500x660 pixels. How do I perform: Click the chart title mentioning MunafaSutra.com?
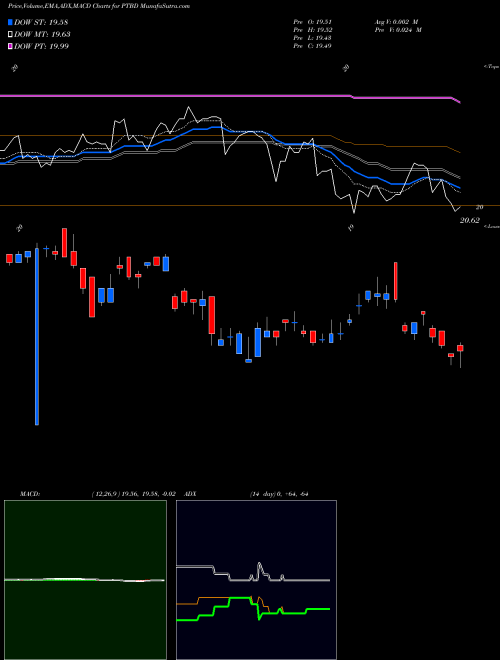(98, 6)
